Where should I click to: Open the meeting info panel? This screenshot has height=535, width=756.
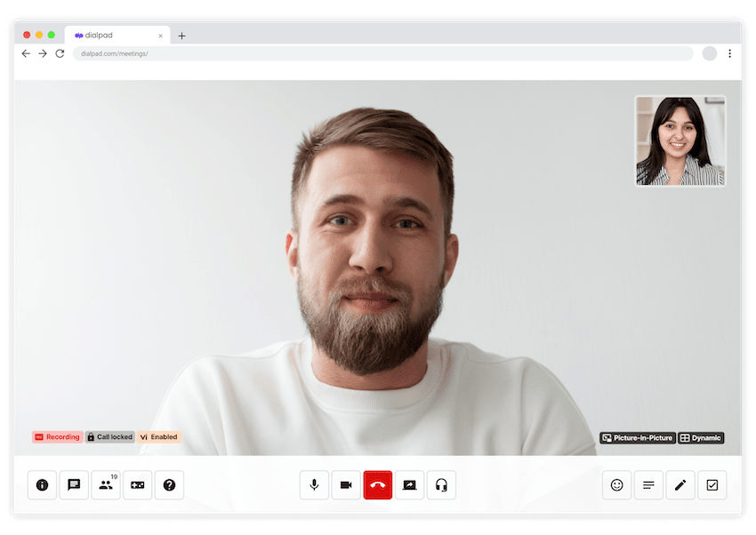tap(42, 484)
